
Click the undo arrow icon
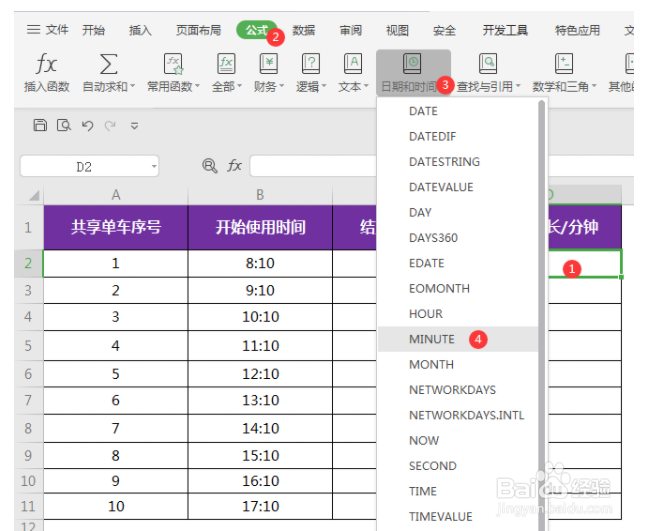[x=88, y=125]
